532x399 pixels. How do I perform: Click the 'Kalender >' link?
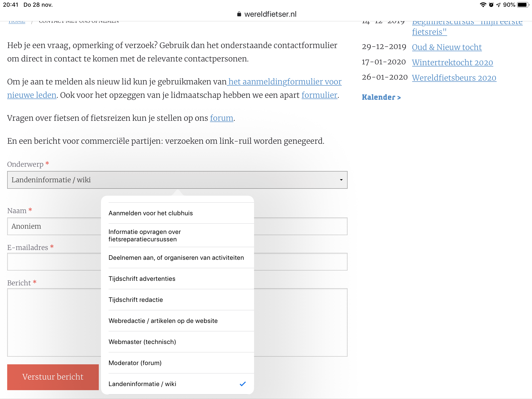coord(381,97)
